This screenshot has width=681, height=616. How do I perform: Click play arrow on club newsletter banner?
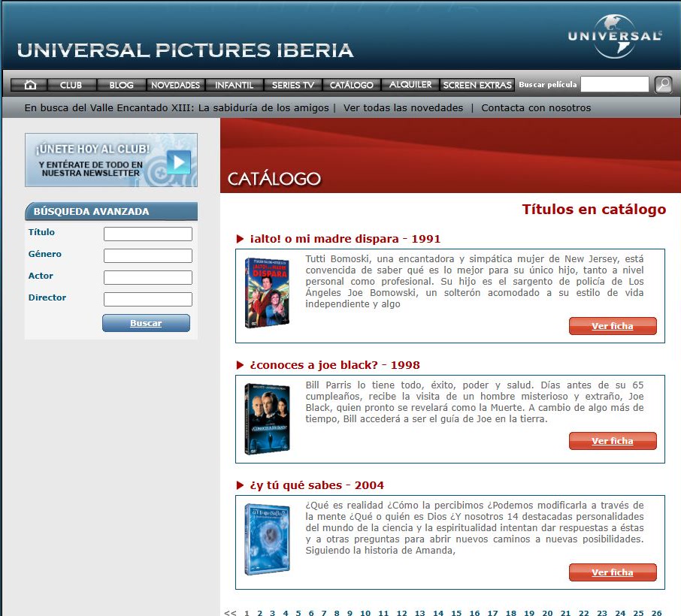click(x=178, y=162)
